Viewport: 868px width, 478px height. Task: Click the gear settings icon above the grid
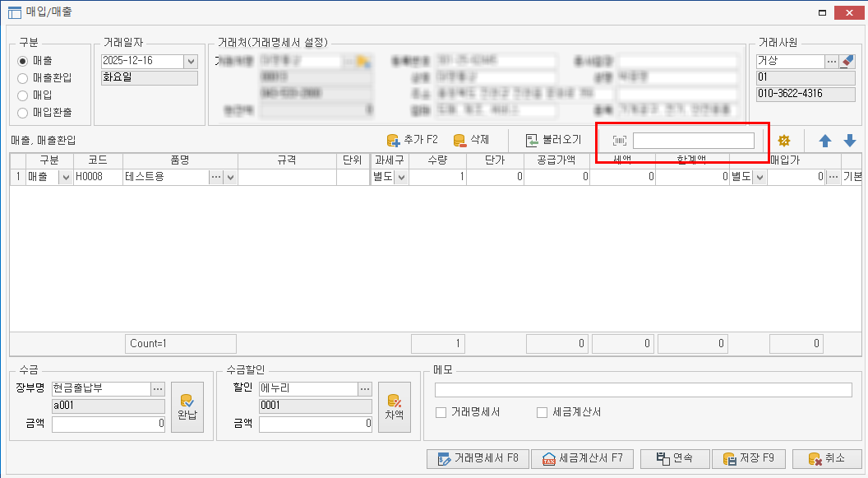(783, 141)
